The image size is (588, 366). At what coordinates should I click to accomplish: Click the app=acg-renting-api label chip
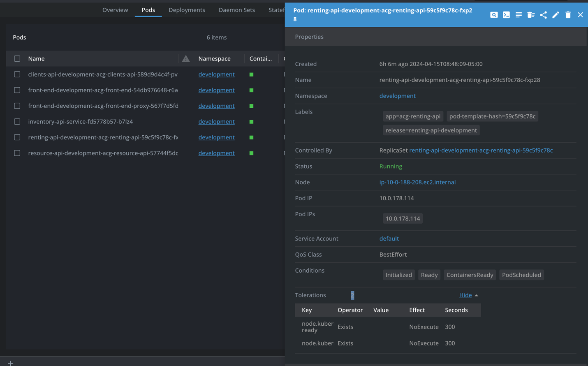[413, 116]
